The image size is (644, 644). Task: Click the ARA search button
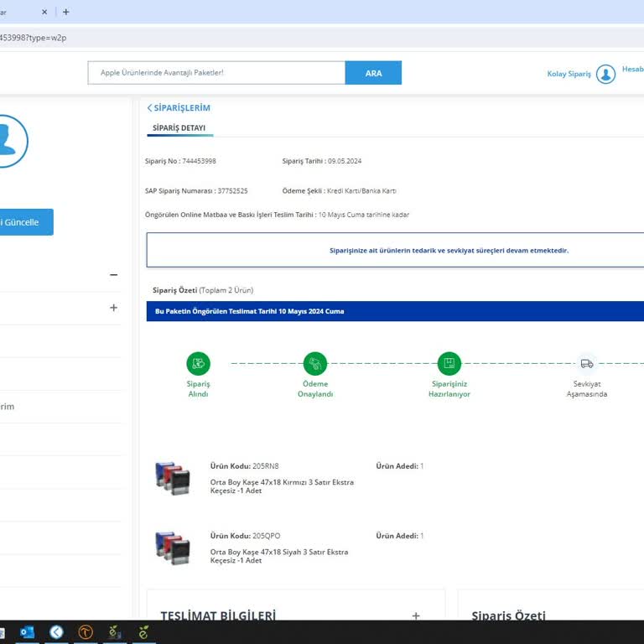pyautogui.click(x=373, y=73)
